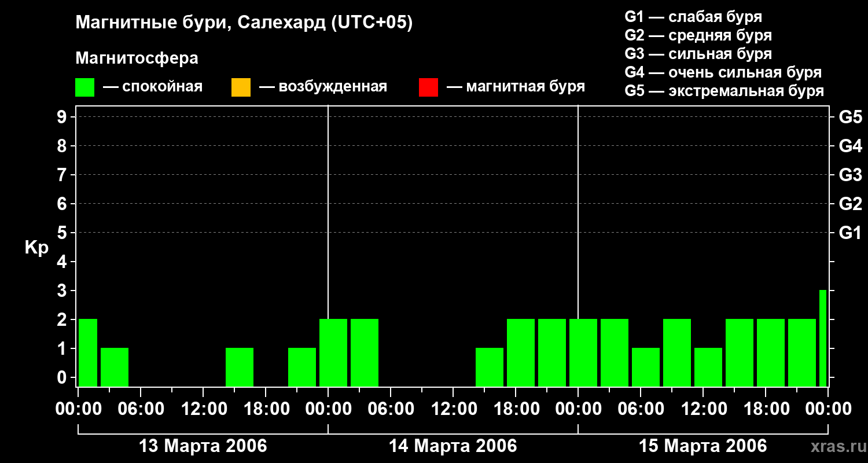
Task: Click the G2 label on right axis
Action: pyautogui.click(x=851, y=204)
